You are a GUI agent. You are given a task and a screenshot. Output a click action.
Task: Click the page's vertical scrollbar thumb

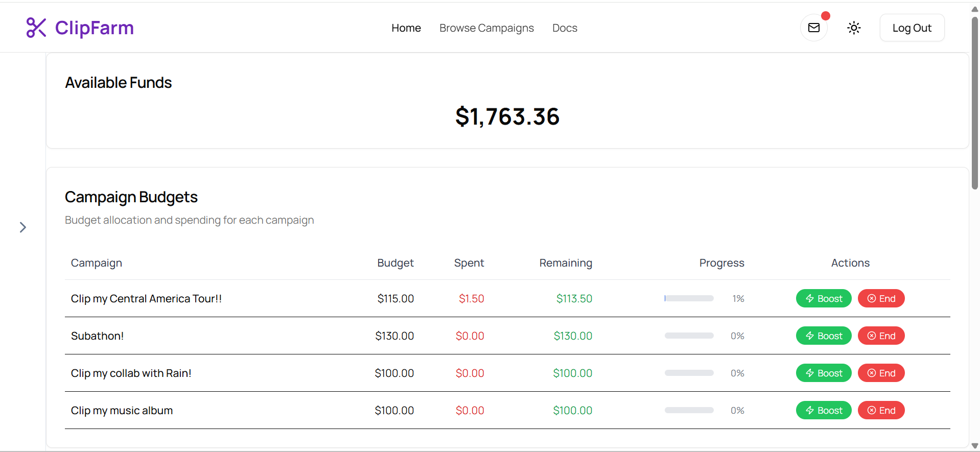pyautogui.click(x=974, y=102)
